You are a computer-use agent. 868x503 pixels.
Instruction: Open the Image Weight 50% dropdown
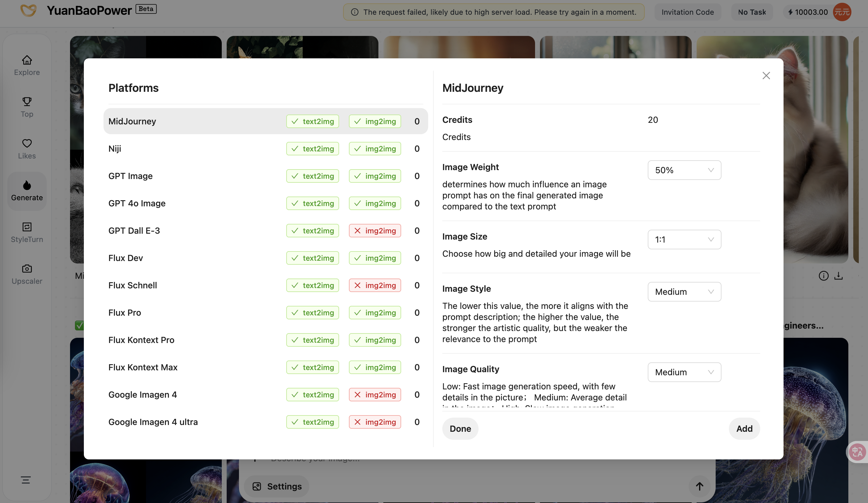684,170
